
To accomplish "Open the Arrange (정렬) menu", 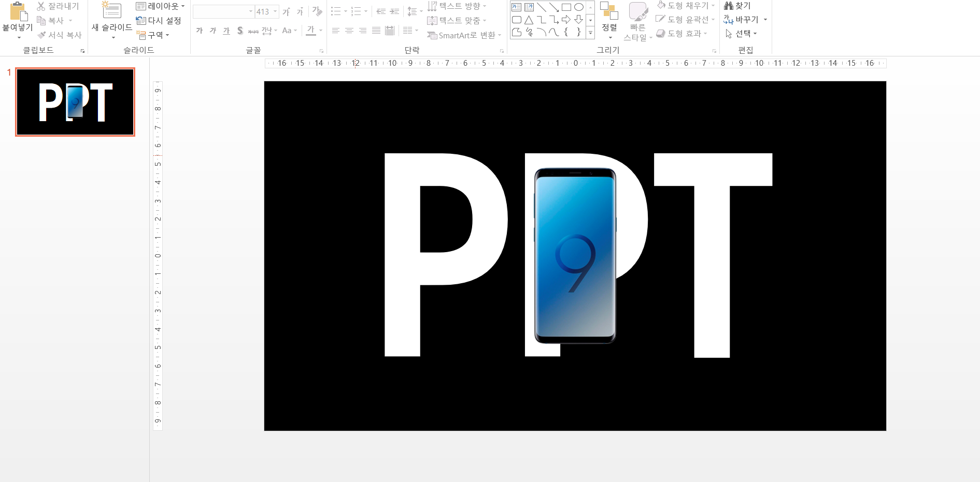I will 609,21.
